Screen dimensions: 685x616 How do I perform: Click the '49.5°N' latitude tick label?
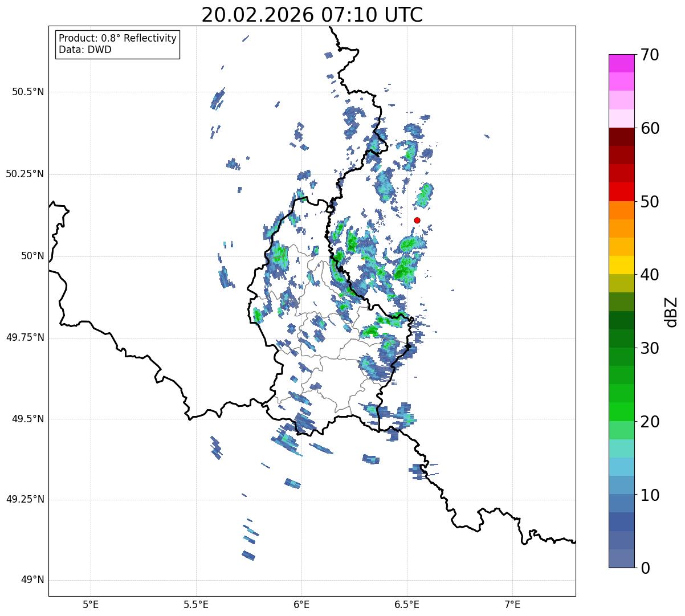pos(28,419)
